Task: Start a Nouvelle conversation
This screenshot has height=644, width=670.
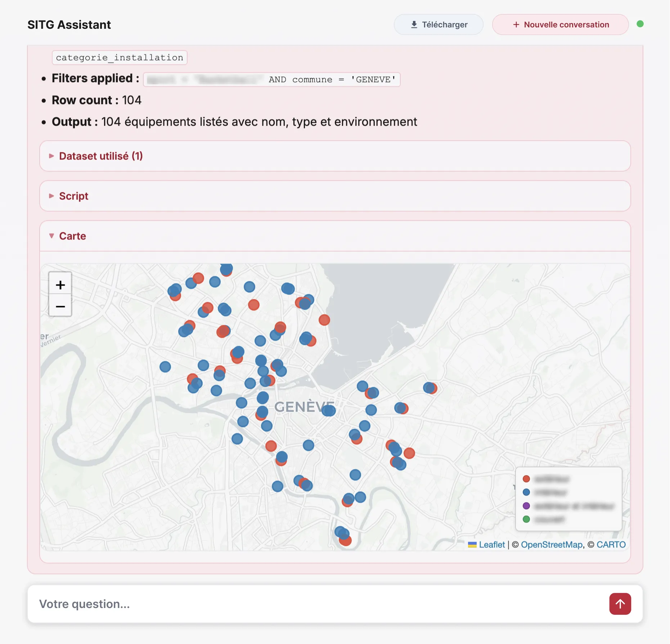Action: click(560, 24)
